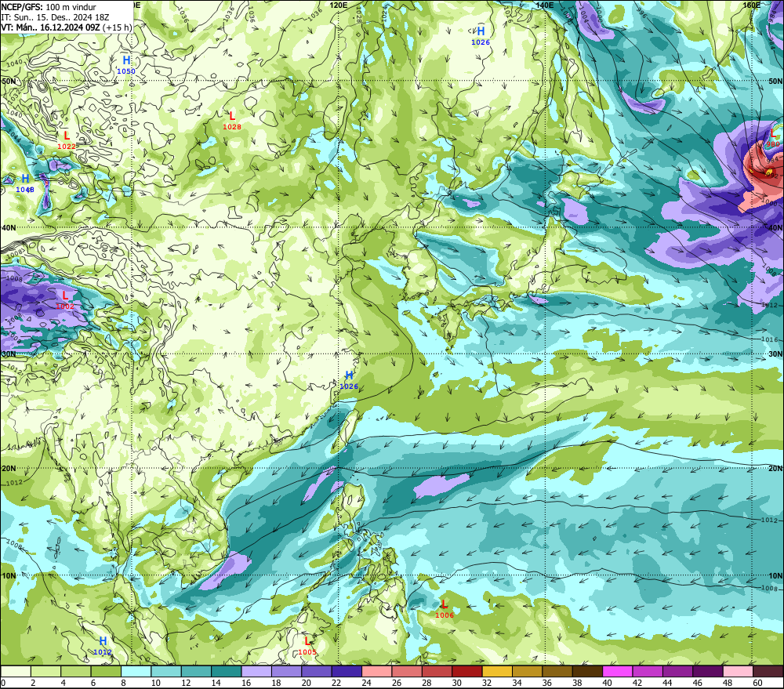Select the dark red 30–32 legend swatch
This screenshot has width=784, height=689.
click(467, 672)
